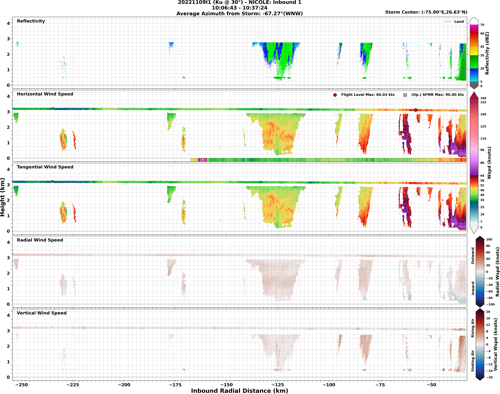
Task: Click the Height (km) y-axis label
Action: tap(3, 197)
